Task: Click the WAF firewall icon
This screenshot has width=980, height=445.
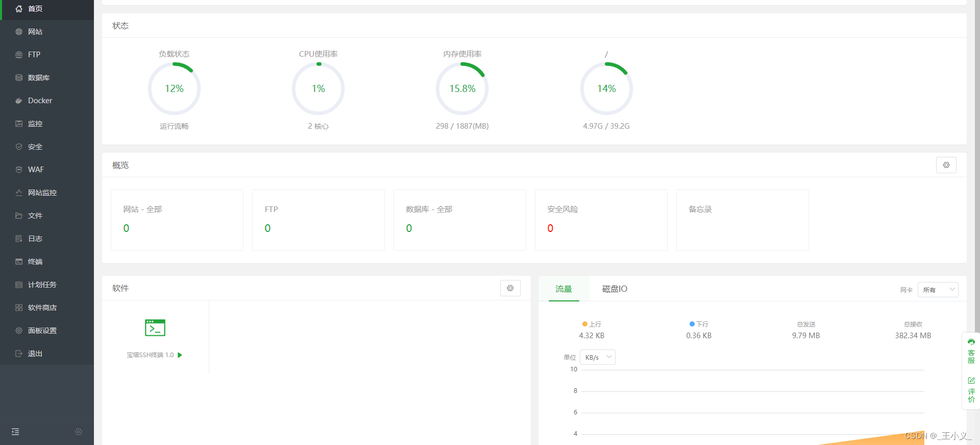Action: coord(19,170)
